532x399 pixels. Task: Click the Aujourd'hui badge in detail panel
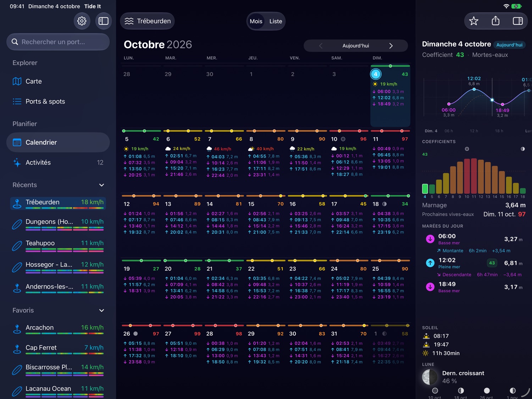click(509, 45)
